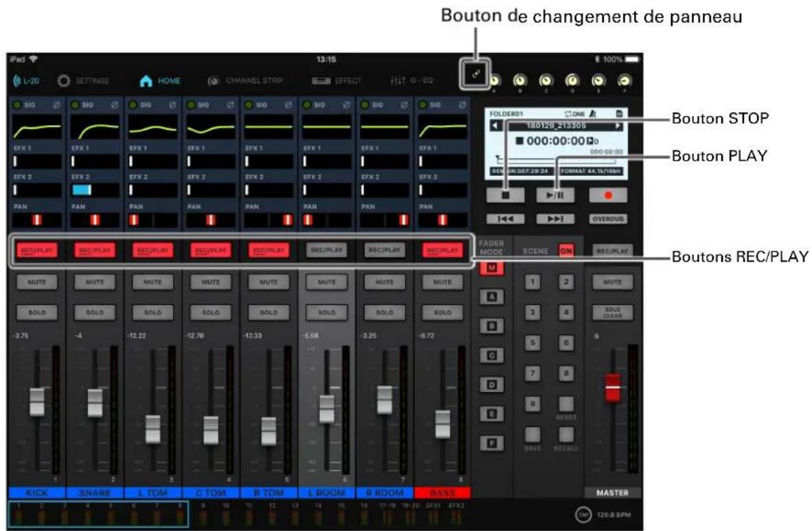Image resolution: width=812 pixels, height=531 pixels.
Task: Tap the red BASS channel name label
Action: pos(442,492)
